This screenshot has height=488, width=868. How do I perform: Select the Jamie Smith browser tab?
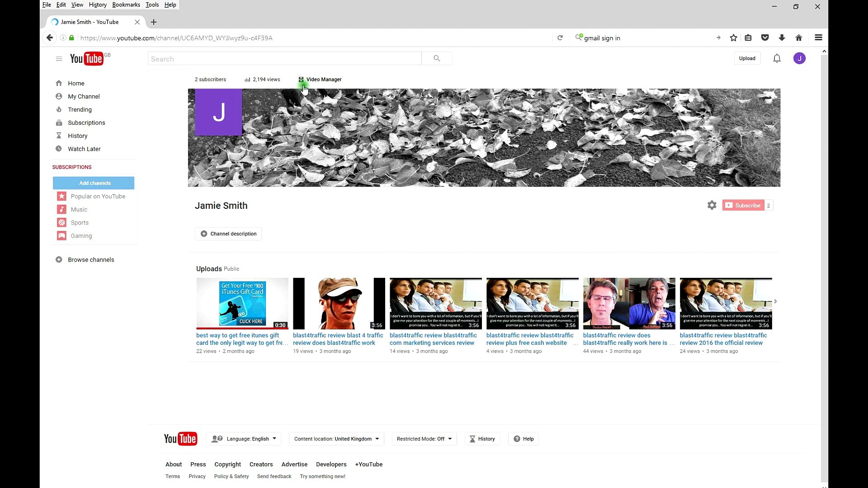(x=90, y=22)
